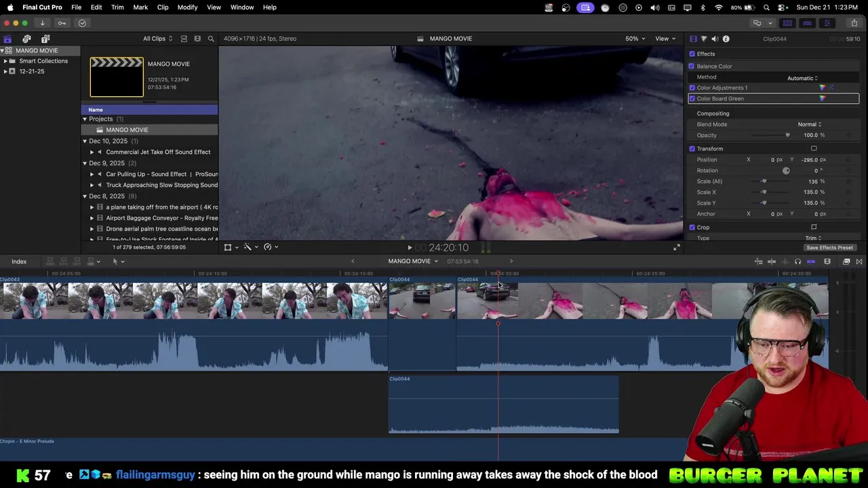This screenshot has width=868, height=488.
Task: Open the Edit menu
Action: (x=96, y=7)
